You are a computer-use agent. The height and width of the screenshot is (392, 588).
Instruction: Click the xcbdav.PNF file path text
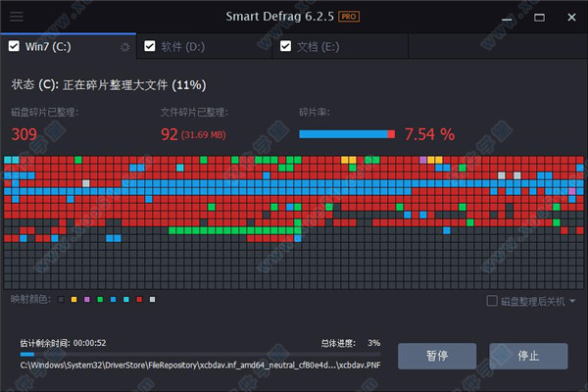click(x=200, y=365)
